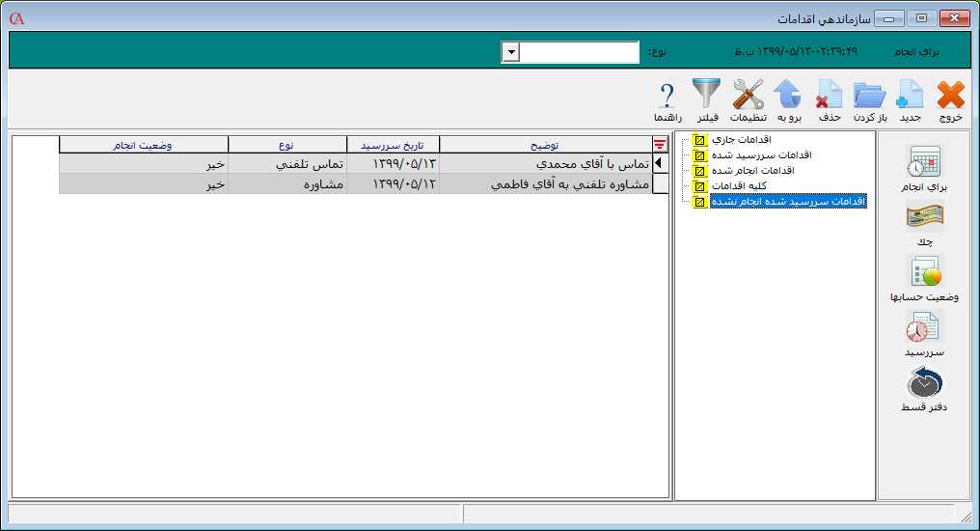Viewport: 980px width, 531px height.
Task: Select اقدامات انجام شده tree item
Action: tap(751, 170)
